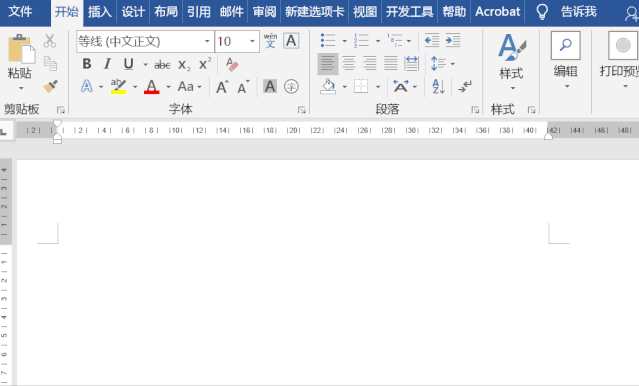This screenshot has height=386, width=639.
Task: Open text effects dropdown arrow
Action: (101, 87)
